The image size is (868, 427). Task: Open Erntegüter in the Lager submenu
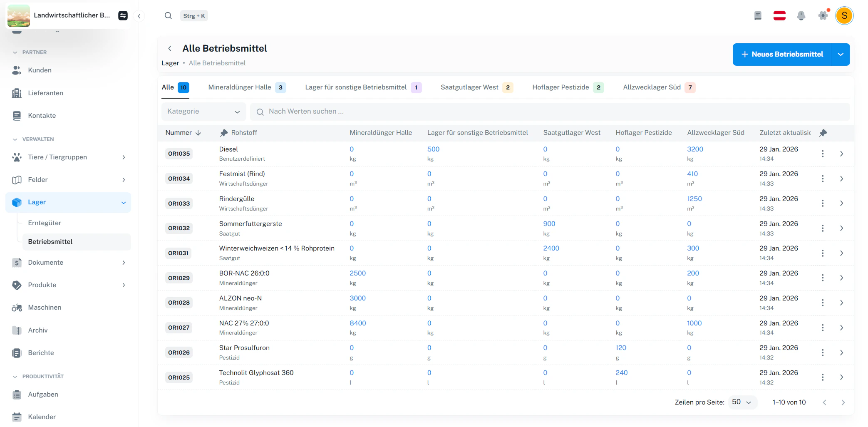pyautogui.click(x=45, y=223)
